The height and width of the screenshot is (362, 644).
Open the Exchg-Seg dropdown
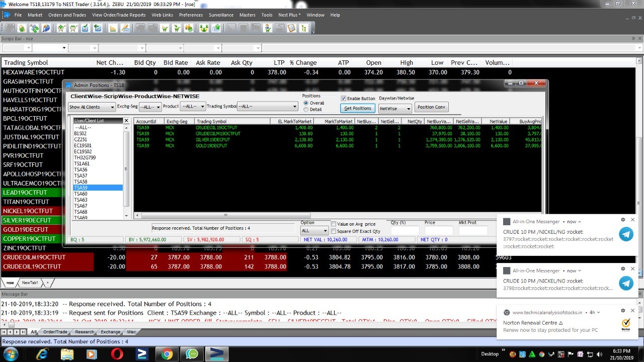pyautogui.click(x=150, y=107)
